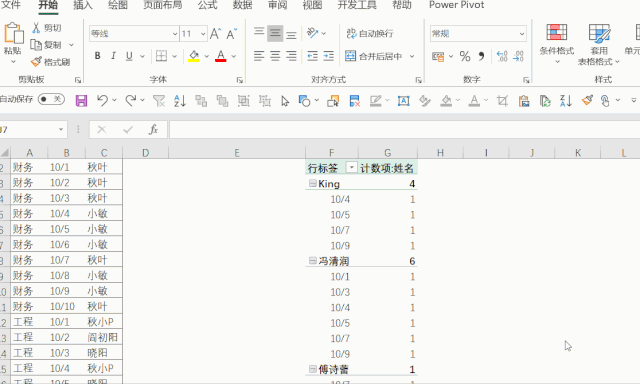This screenshot has width=640, height=384.
Task: Switch to the 数据 (Data) tab
Action: pyautogui.click(x=242, y=5)
